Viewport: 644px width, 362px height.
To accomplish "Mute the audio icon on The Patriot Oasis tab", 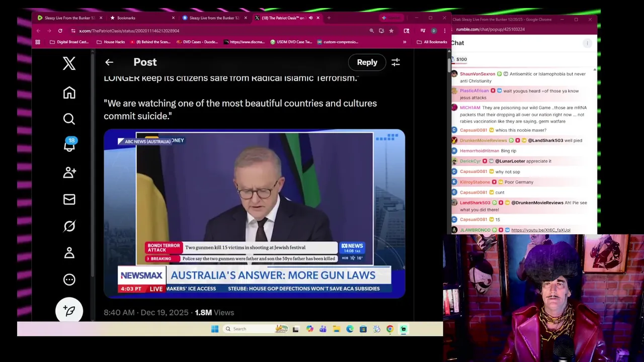I will pos(310,18).
